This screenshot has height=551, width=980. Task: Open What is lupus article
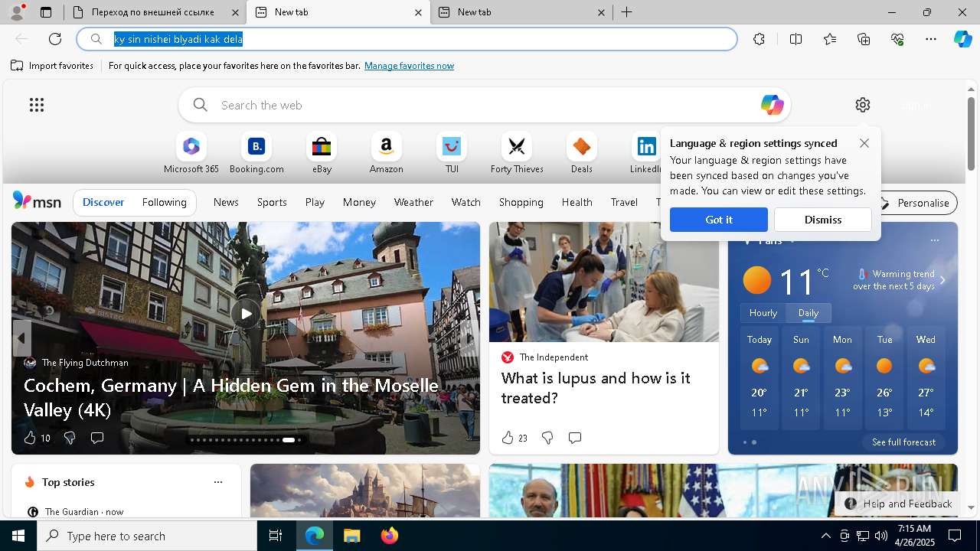tap(596, 388)
